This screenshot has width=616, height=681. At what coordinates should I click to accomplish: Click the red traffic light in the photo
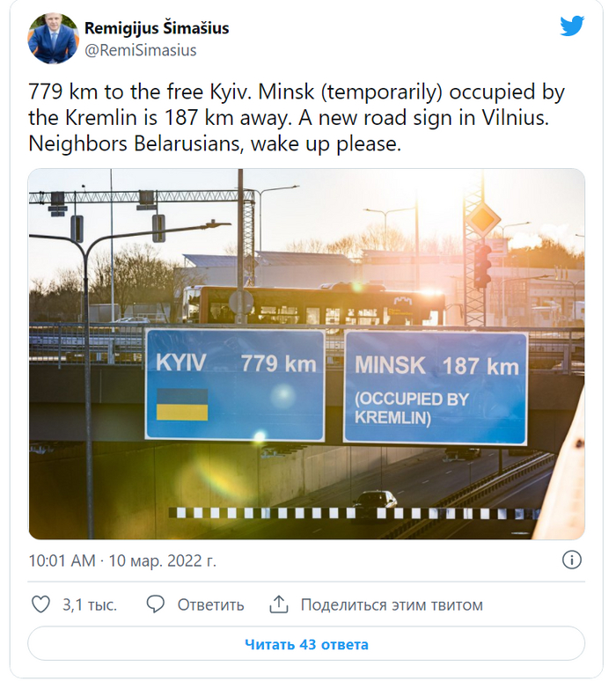point(481,265)
